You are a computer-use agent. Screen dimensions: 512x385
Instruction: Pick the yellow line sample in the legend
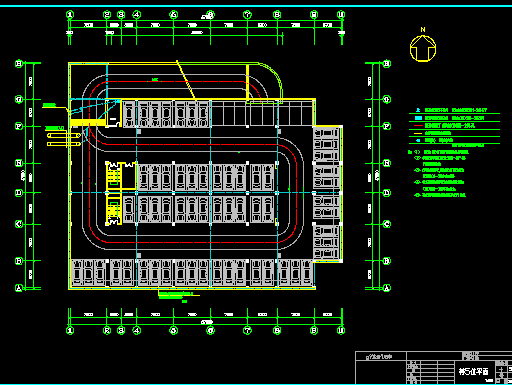418,133
